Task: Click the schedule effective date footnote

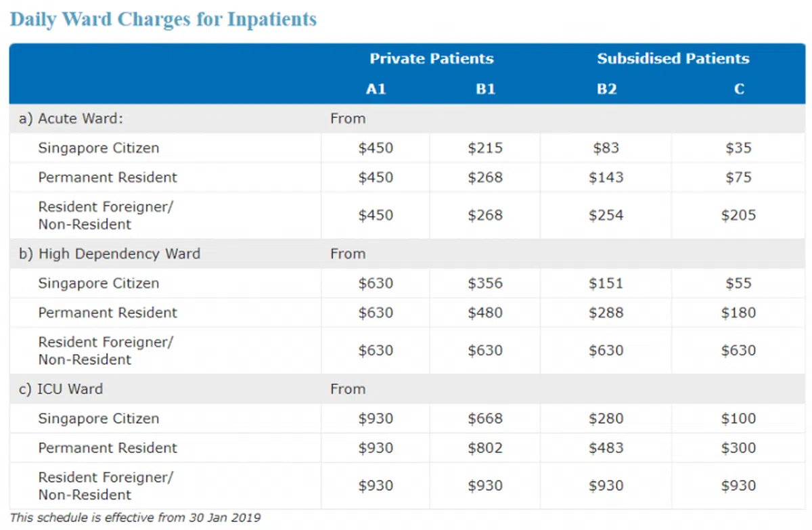Action: pos(135,518)
